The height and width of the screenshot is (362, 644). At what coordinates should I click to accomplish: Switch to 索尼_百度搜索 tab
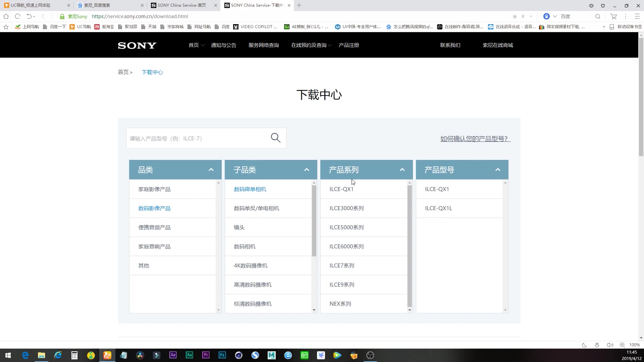(x=109, y=5)
